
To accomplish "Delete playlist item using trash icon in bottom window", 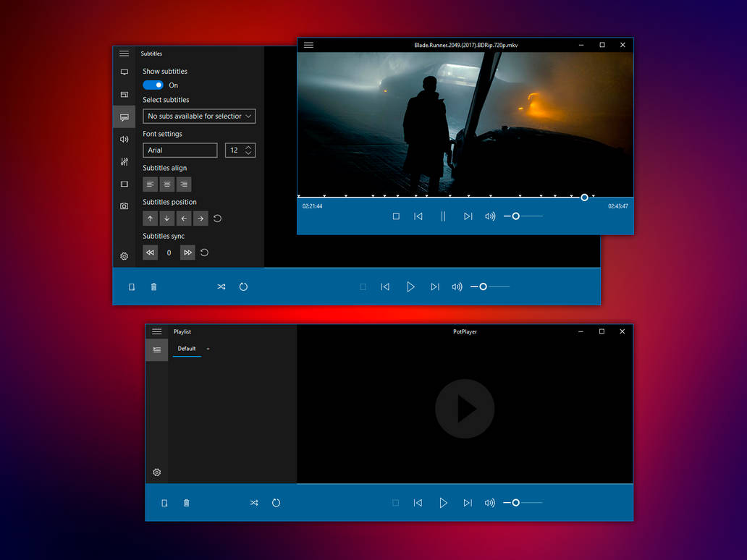I will pos(186,503).
